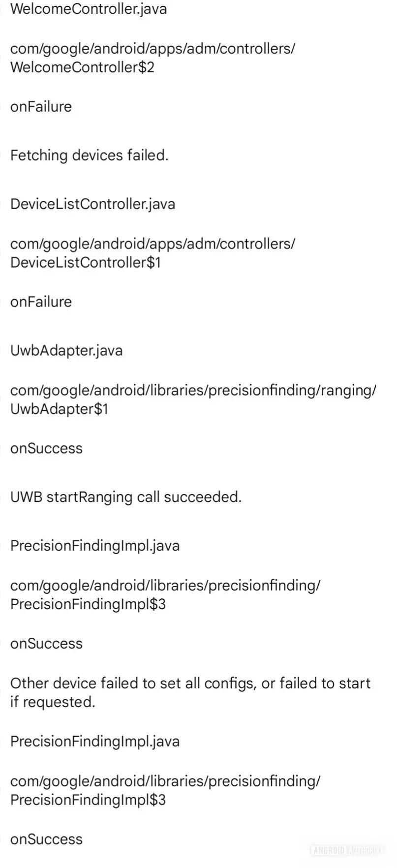The image size is (397, 868).
Task: Click the boxed 'ANDROID' word in the watermark
Action: click(x=328, y=850)
